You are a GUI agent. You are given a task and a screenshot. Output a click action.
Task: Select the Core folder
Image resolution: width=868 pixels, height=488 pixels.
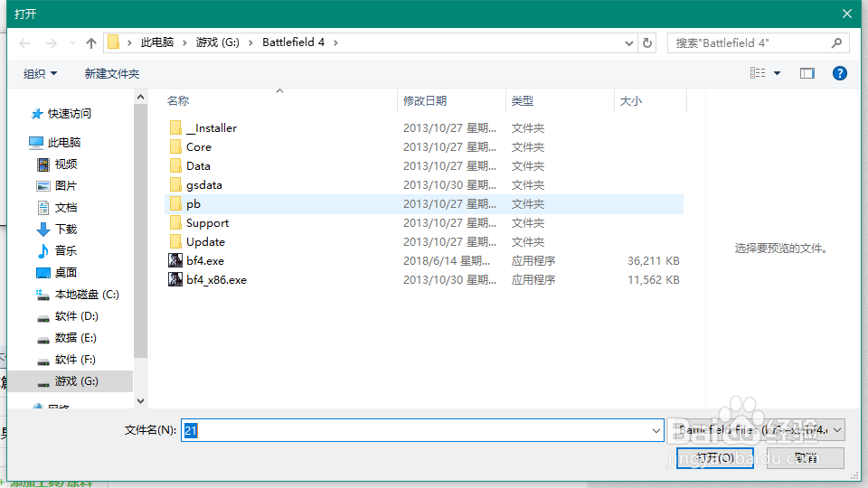(199, 146)
